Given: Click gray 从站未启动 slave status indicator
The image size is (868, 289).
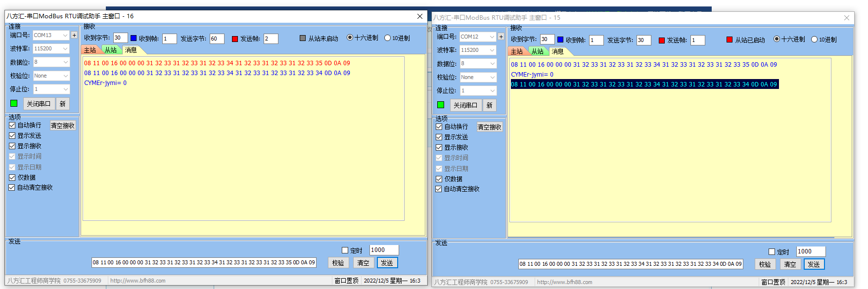Looking at the screenshot, I should [x=303, y=38].
